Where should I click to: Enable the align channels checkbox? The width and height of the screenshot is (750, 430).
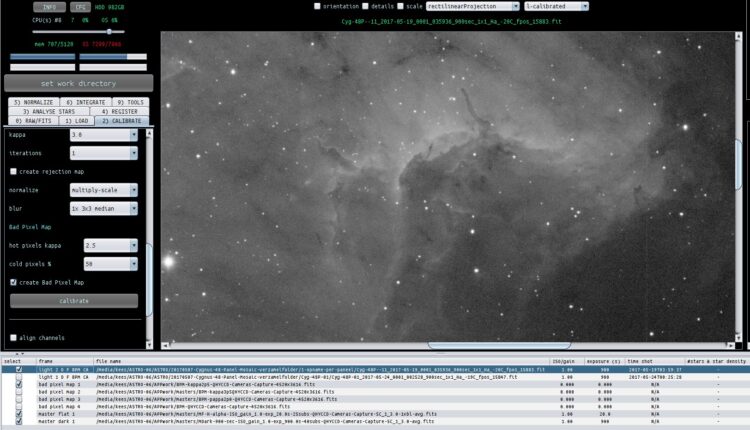click(13, 337)
